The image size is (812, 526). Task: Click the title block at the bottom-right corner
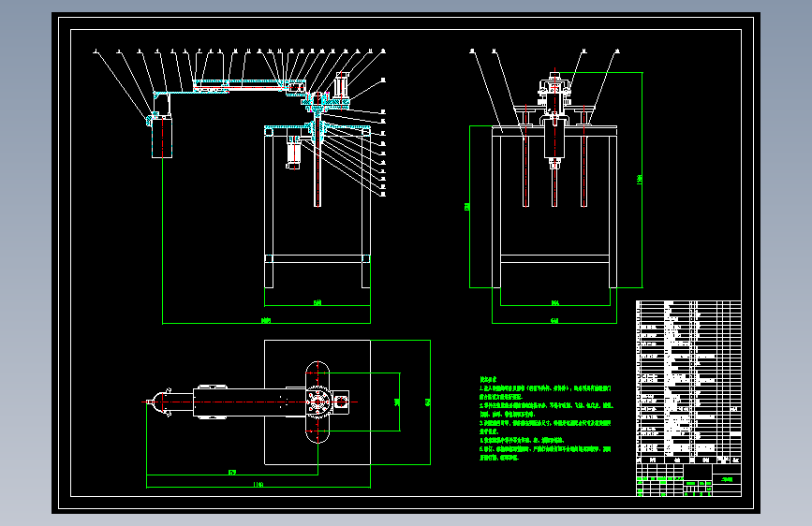pyautogui.click(x=688, y=480)
